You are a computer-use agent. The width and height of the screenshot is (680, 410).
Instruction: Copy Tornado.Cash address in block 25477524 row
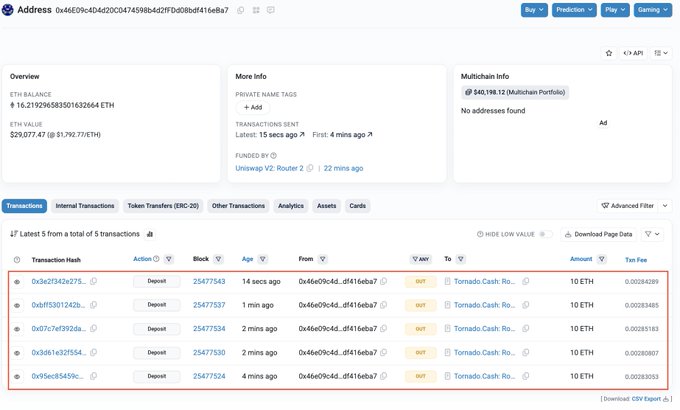click(x=526, y=376)
